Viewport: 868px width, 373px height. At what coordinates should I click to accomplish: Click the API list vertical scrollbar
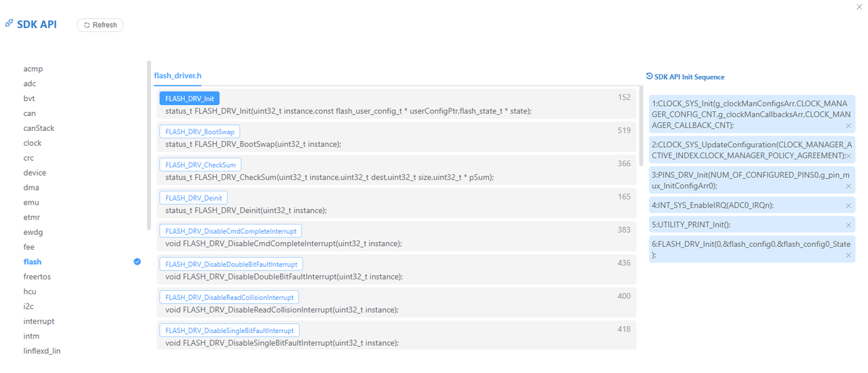pos(641,125)
